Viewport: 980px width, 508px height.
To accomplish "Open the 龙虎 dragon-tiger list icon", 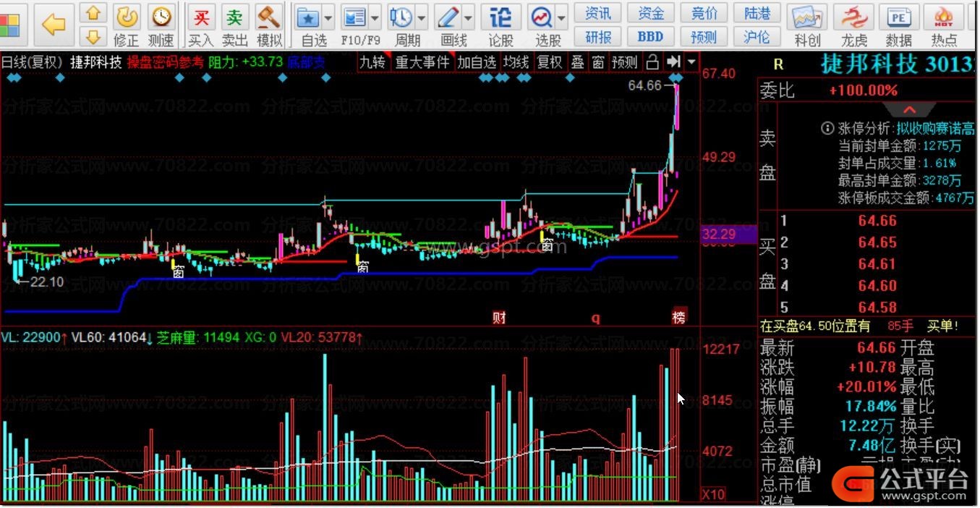I will click(854, 25).
